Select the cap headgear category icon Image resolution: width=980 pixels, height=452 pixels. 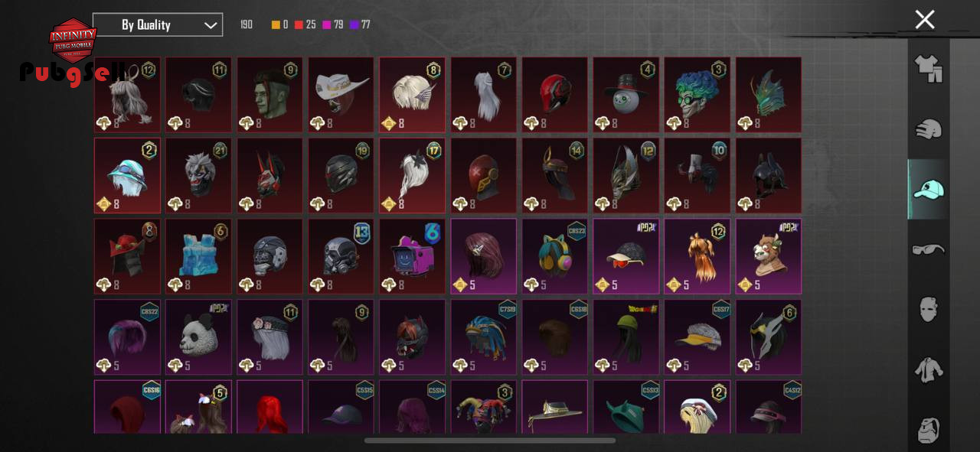point(928,189)
